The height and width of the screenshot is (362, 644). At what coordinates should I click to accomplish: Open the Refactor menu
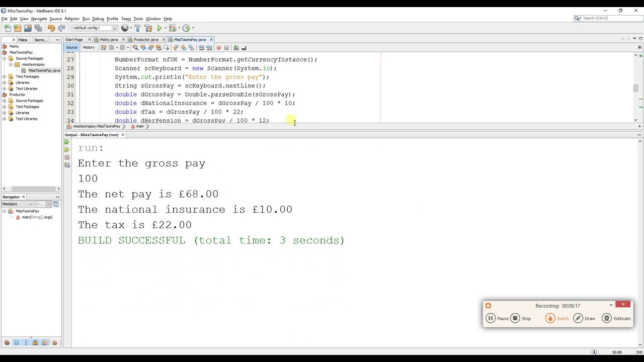click(72, 19)
